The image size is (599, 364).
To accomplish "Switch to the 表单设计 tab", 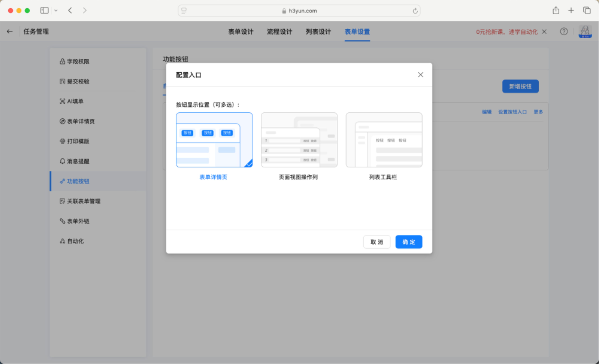I will (241, 32).
